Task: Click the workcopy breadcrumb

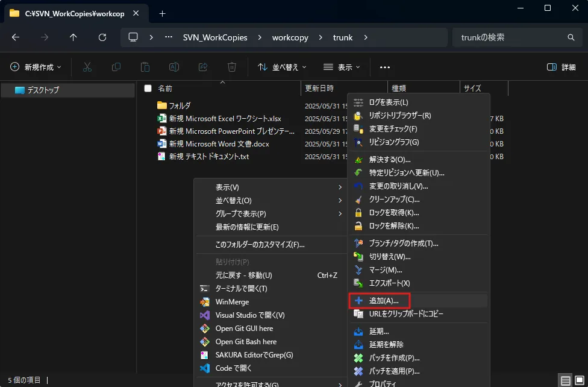Action: point(290,37)
